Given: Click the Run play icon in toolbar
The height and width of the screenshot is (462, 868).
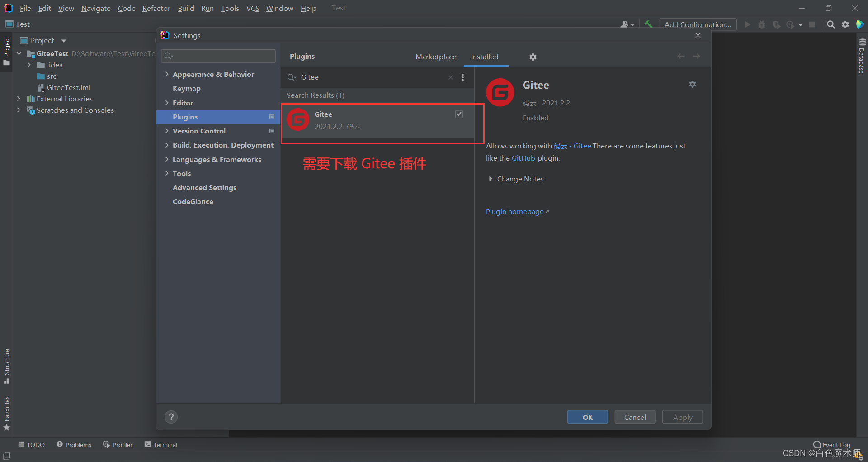Looking at the screenshot, I should 747,24.
